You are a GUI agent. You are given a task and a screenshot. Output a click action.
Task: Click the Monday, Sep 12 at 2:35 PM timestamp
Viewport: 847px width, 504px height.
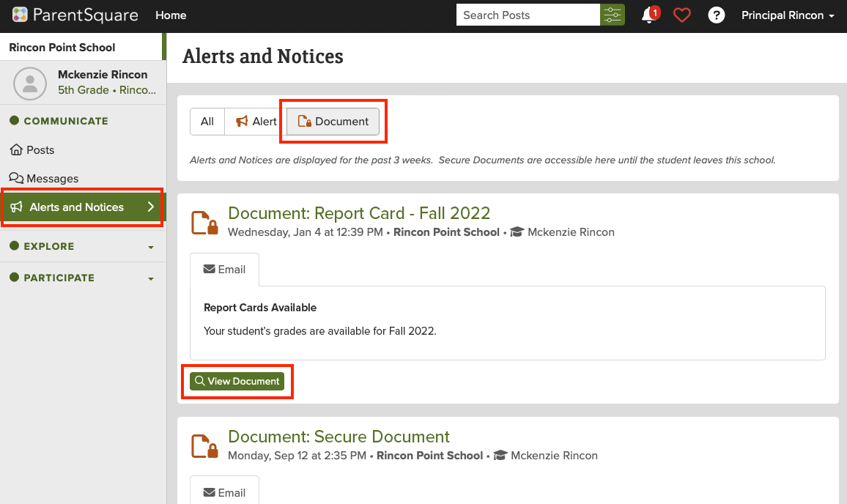pos(297,456)
